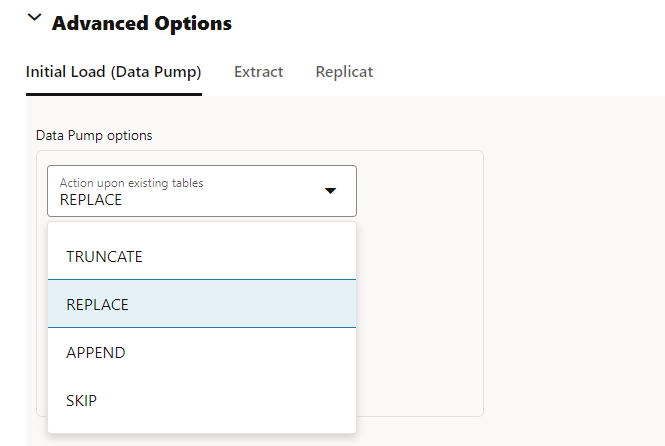Click the Action upon existing tables combo box
This screenshot has height=446, width=665.
click(201, 191)
